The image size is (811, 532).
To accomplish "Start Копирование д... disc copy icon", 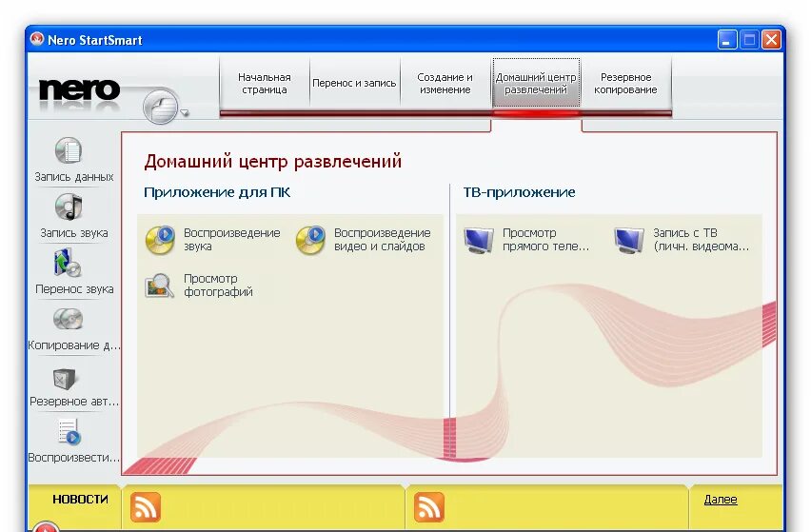I will [68, 319].
